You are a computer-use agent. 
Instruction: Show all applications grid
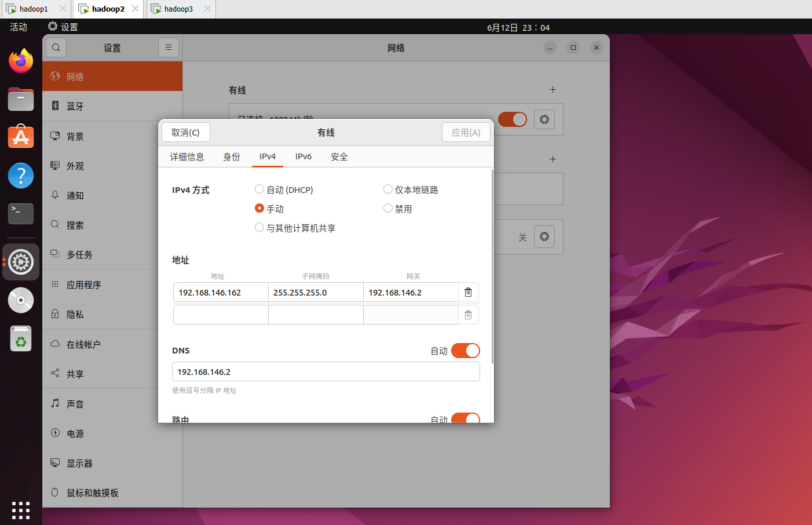coord(21,510)
